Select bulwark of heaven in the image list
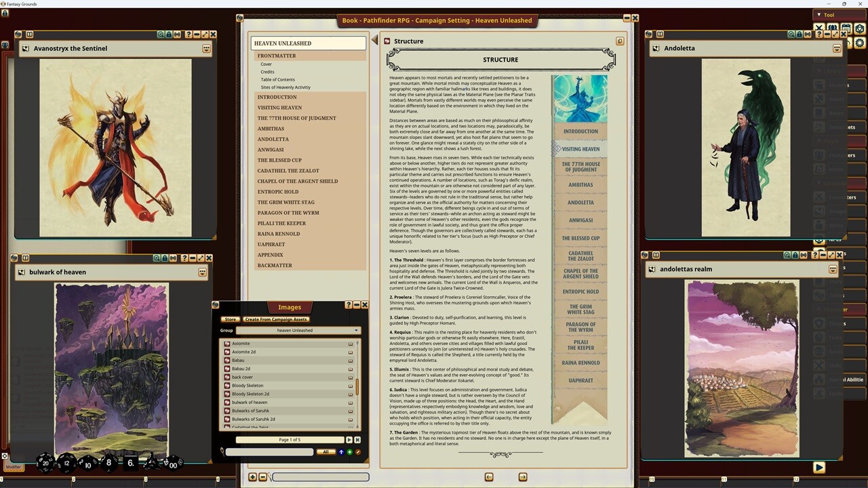Screen dimensions: 868x488 249,402
